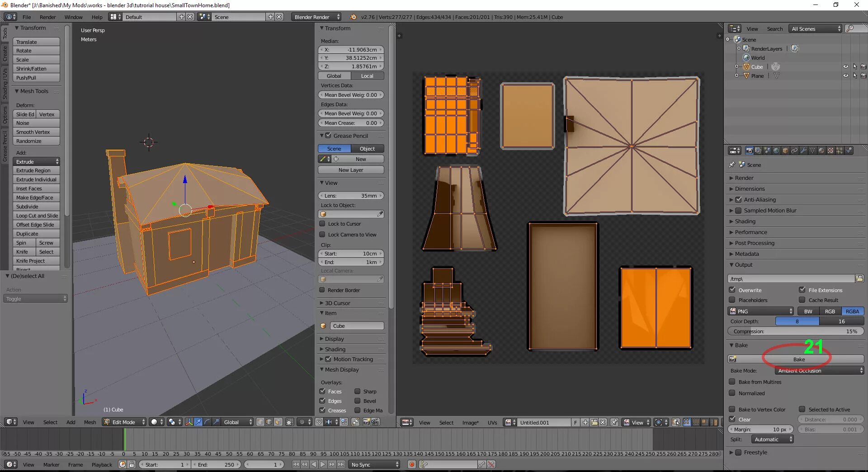Open the Mesh Data properties tab (triangle icon)
868x472 pixels.
[812, 151]
